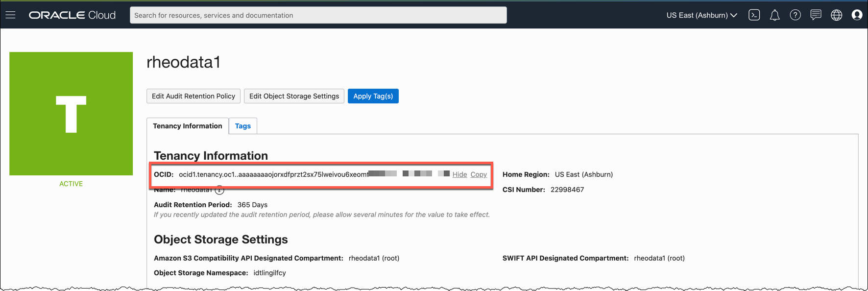Open the hamburger navigation menu

point(10,15)
